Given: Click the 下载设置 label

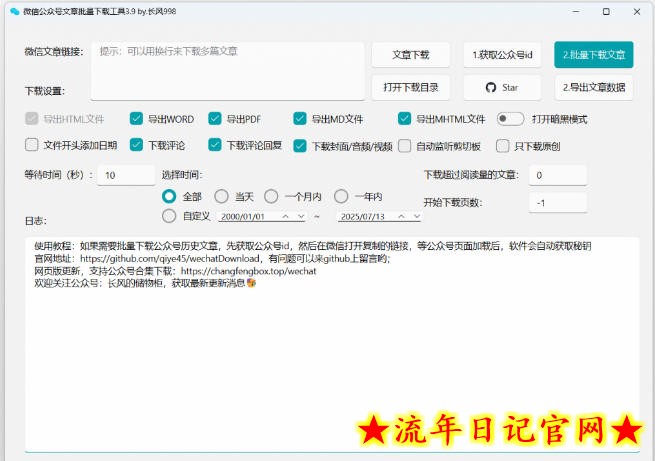Looking at the screenshot, I should click(x=45, y=91).
